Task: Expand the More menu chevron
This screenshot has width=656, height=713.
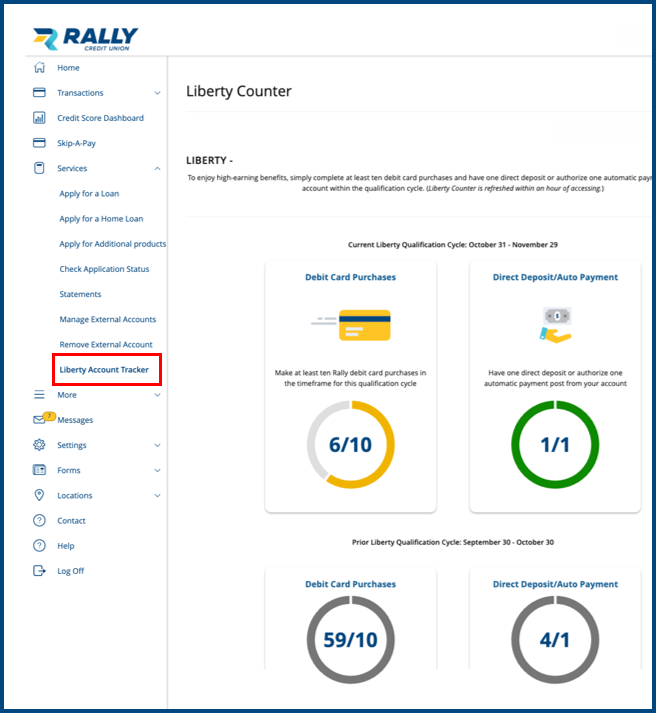Action: click(157, 395)
